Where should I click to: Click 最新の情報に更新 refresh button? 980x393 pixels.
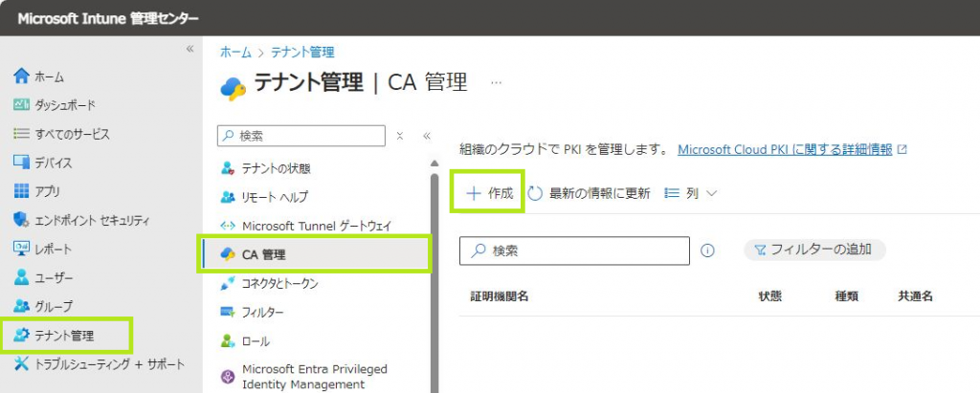click(x=590, y=194)
